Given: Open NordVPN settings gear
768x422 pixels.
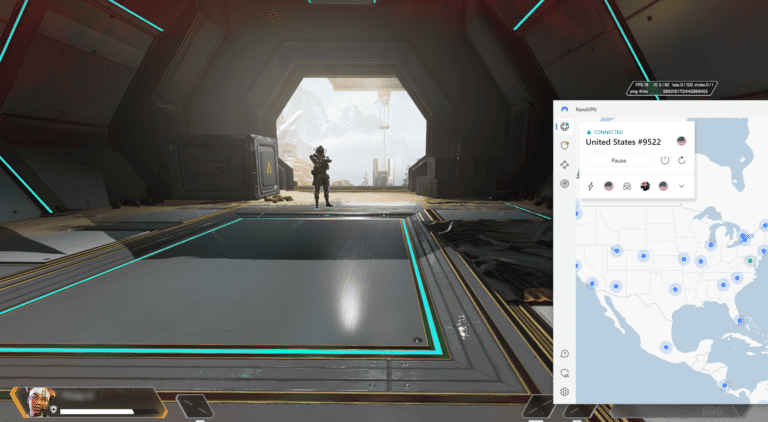Looking at the screenshot, I should coord(565,392).
